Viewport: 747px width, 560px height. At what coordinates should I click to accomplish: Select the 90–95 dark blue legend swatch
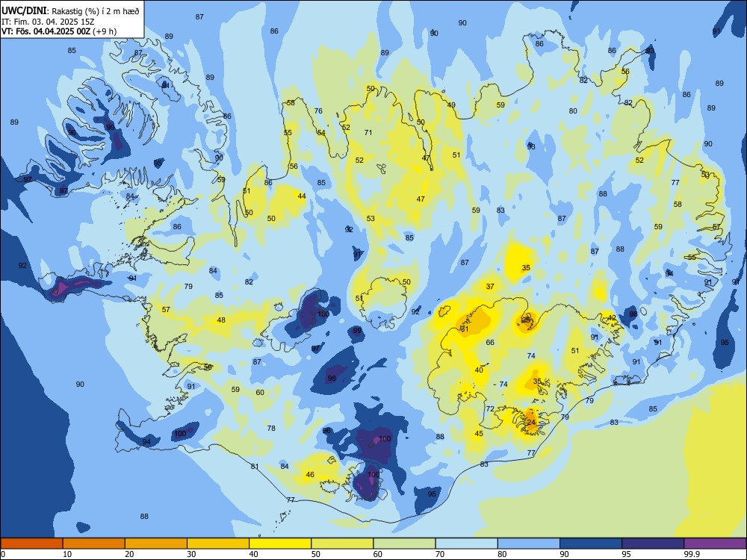[x=591, y=544]
